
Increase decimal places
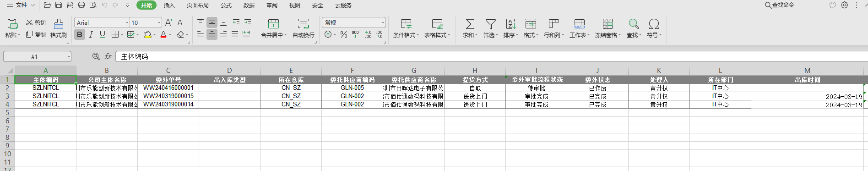click(x=368, y=34)
